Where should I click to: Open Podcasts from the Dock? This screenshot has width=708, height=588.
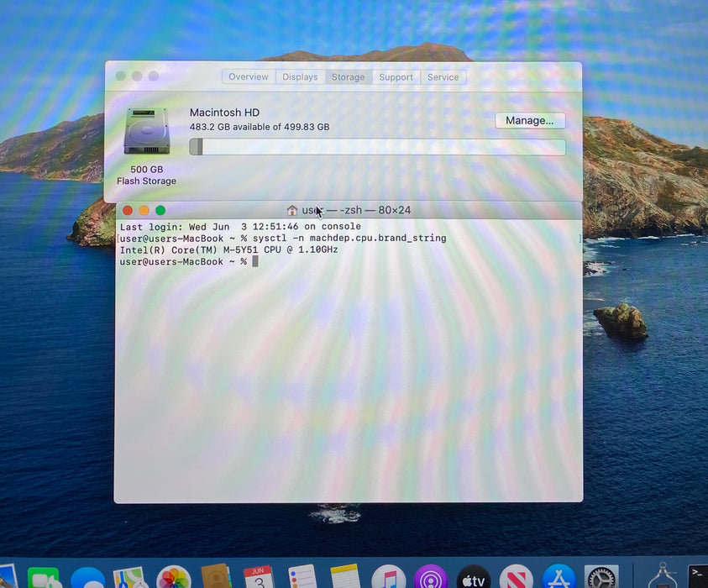[431, 578]
